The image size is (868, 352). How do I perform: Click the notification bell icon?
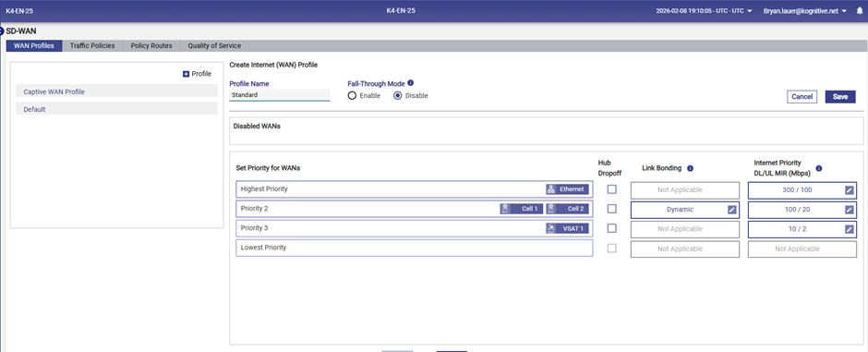(860, 10)
